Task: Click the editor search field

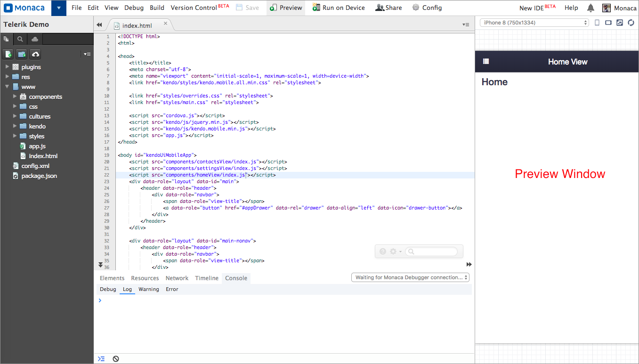Action: pos(431,251)
